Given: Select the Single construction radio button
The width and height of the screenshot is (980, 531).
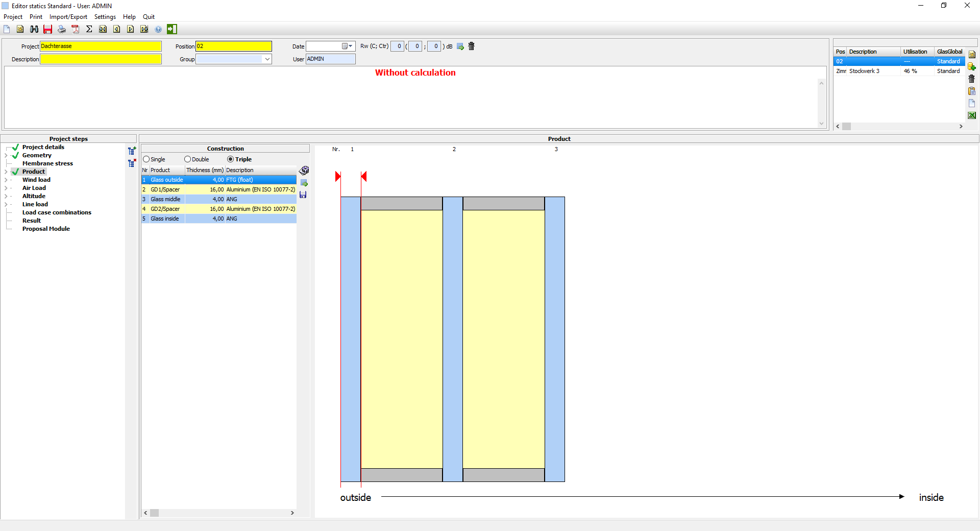Looking at the screenshot, I should 146,159.
